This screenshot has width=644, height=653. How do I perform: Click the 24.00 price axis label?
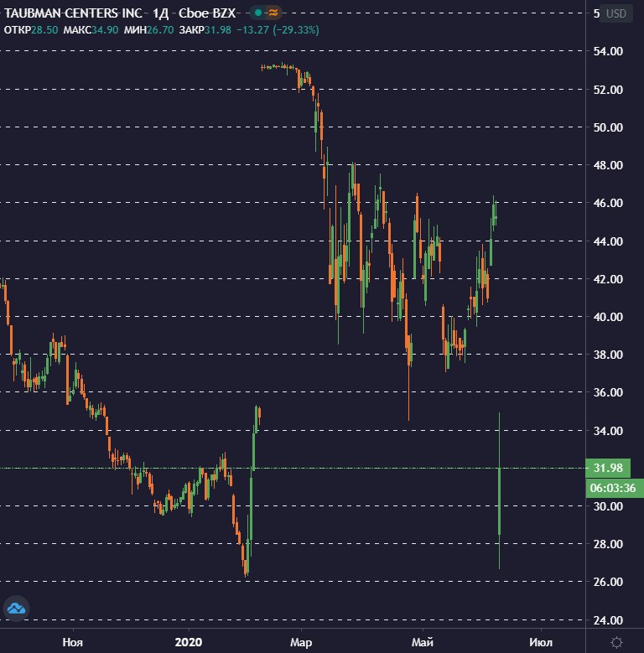coord(608,620)
